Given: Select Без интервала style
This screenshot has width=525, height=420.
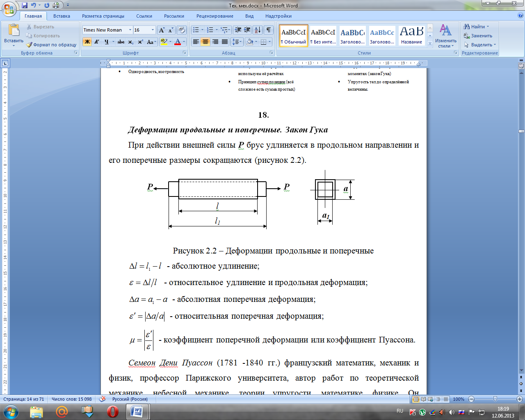Looking at the screenshot, I should click(323, 36).
